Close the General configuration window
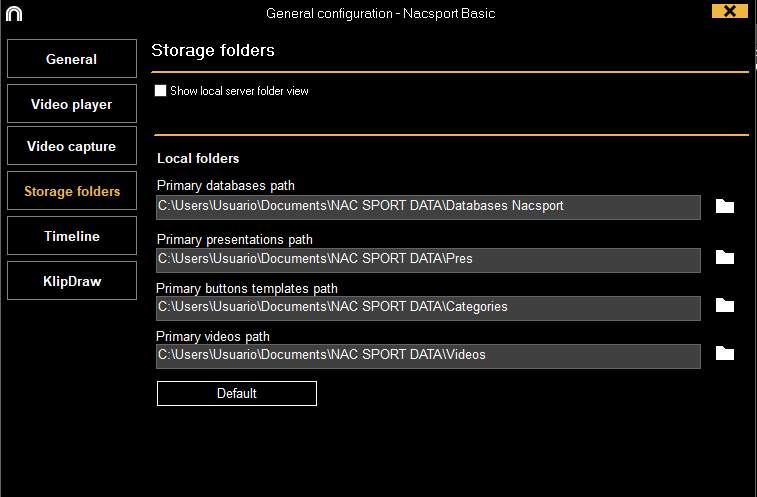 730,11
